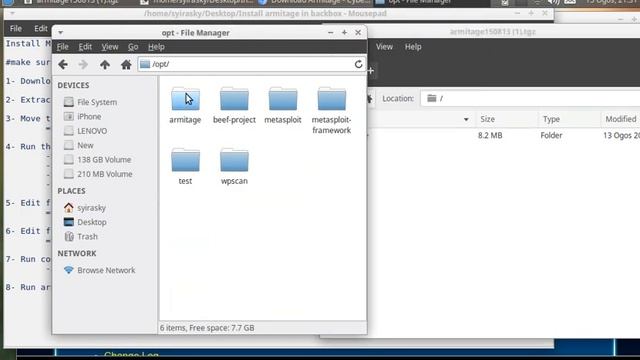The width and height of the screenshot is (640, 360).
Task: Open Help menu in File Manager
Action: [x=156, y=47]
